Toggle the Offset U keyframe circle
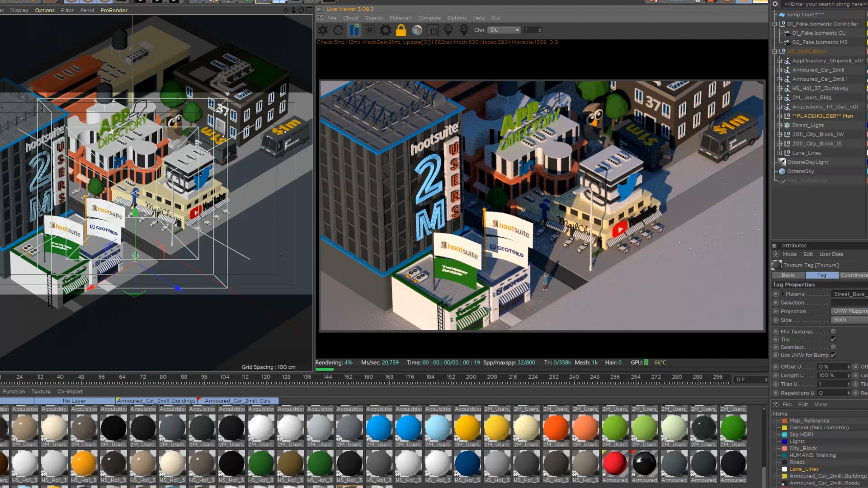 point(776,366)
